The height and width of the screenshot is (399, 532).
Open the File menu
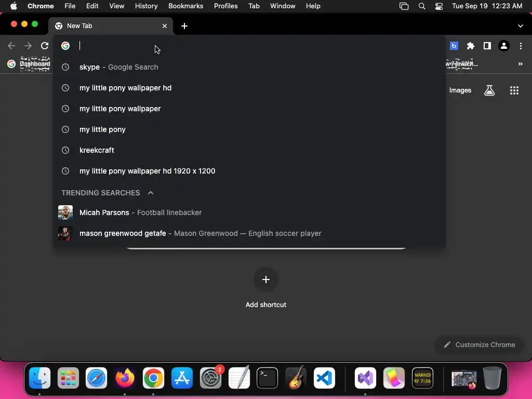70,6
